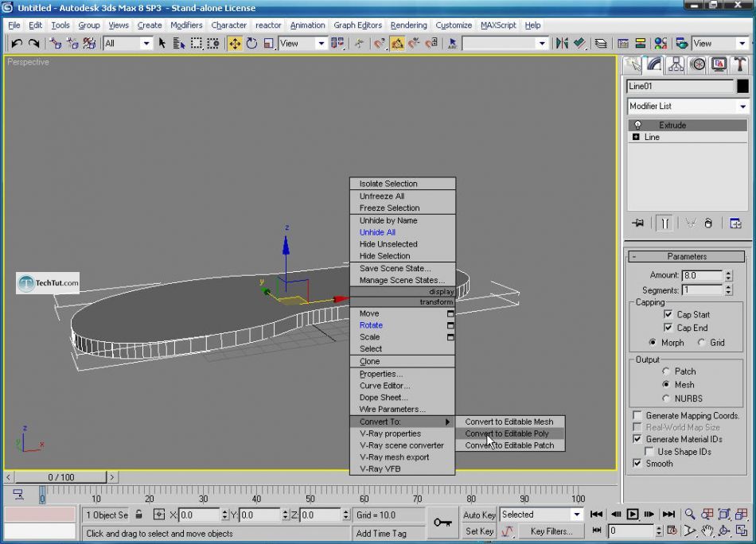Open the Material Editor icon
Image resolution: width=756 pixels, height=544 pixels.
661,44
